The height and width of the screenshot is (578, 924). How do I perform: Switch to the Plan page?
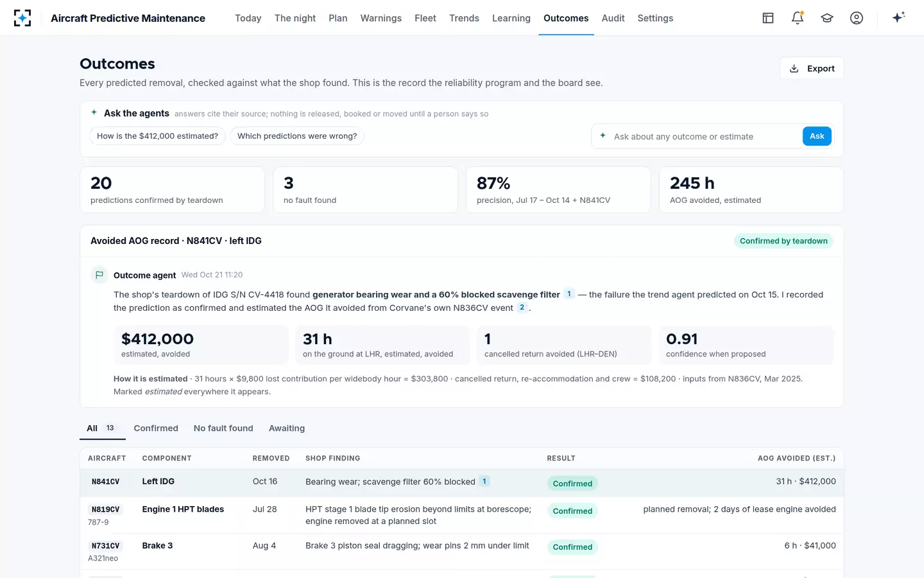(338, 18)
